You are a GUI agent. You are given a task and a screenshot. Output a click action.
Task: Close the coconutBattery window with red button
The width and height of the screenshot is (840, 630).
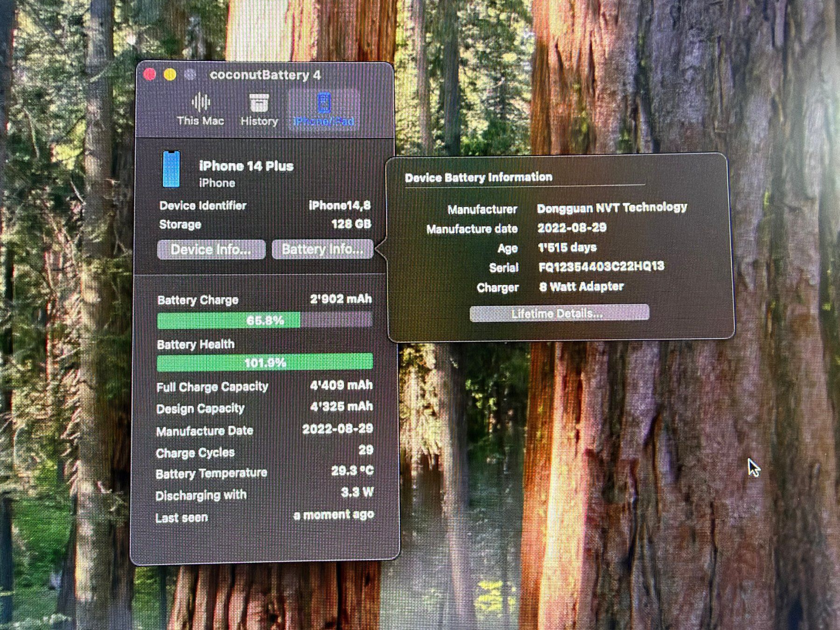(x=150, y=74)
